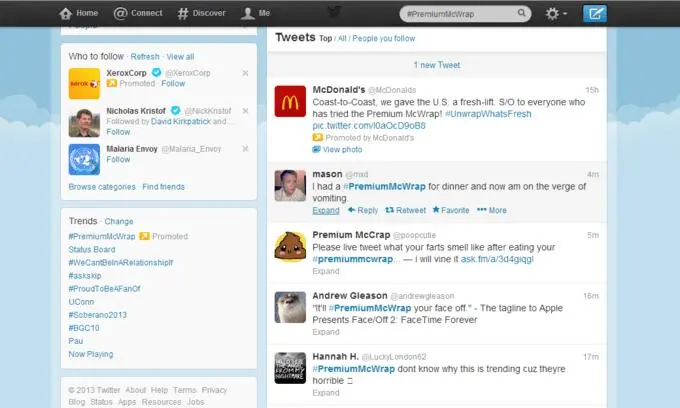Click the magnifier search icon
680x408 pixels.
[522, 13]
